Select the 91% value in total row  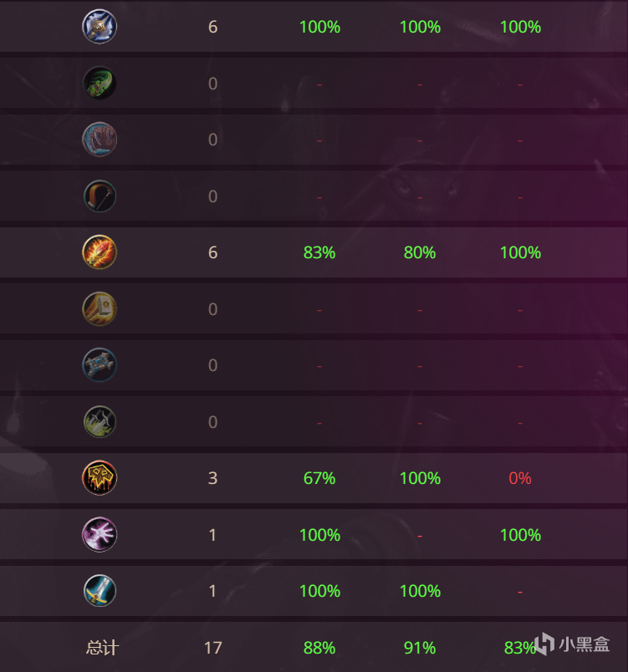(x=420, y=648)
